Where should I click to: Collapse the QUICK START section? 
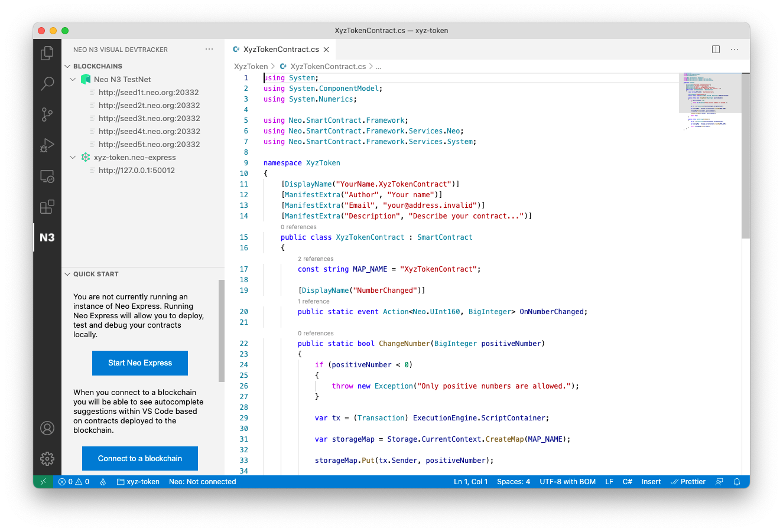tap(67, 274)
